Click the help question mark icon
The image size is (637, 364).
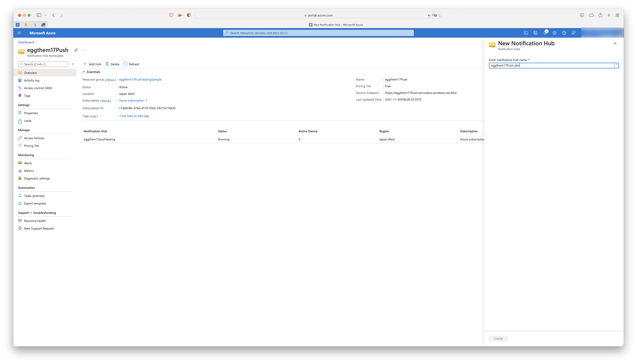[x=564, y=33]
